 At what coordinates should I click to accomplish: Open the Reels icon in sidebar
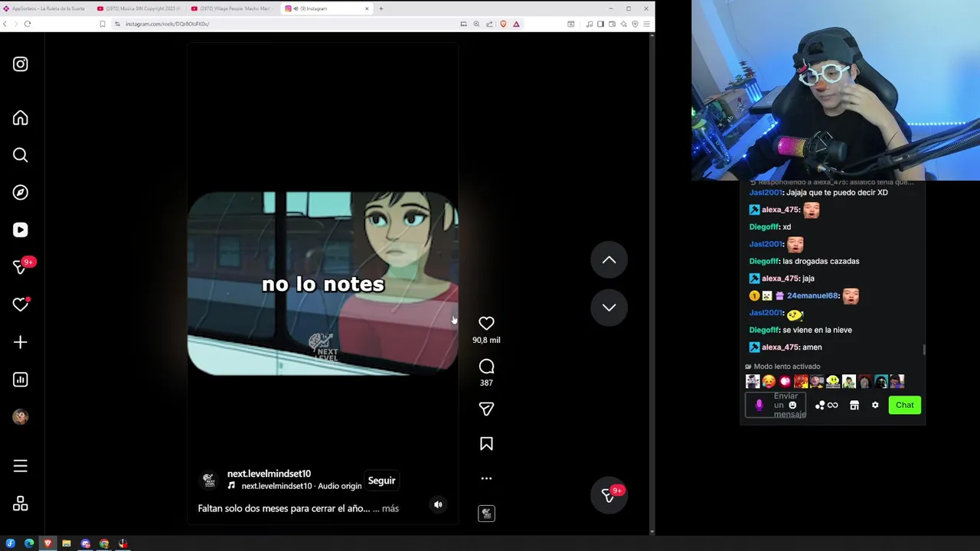click(x=21, y=230)
